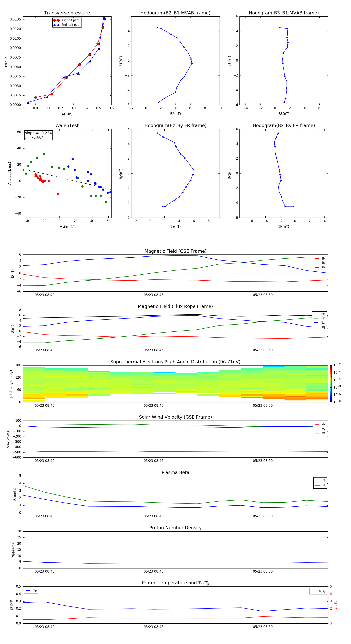Click the 'Plasma Beta' plot title
Viewport: 351px width, 644px height.
click(175, 472)
